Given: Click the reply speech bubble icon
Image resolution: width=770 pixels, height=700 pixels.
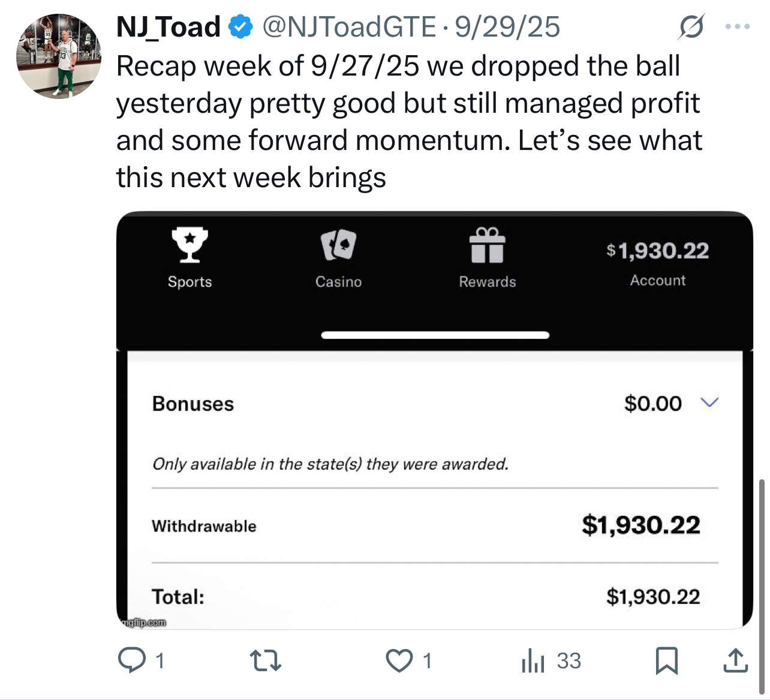Looking at the screenshot, I should [132, 660].
